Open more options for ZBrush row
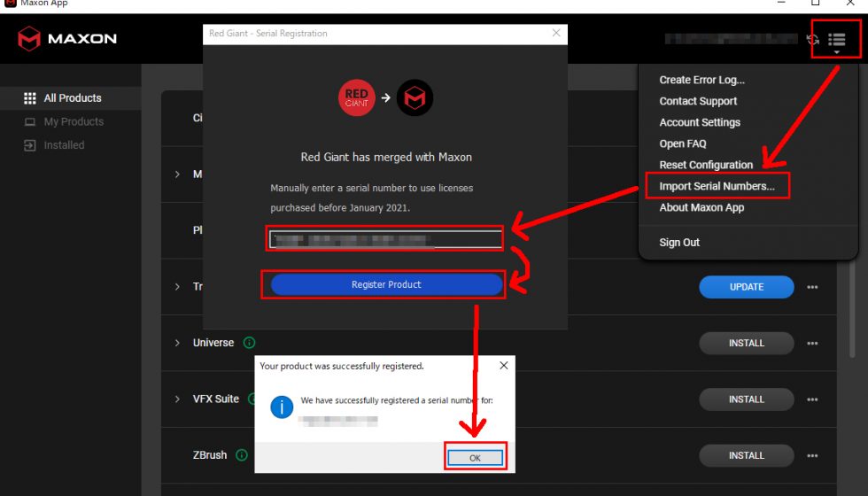Viewport: 868px width, 496px height. pyautogui.click(x=812, y=455)
